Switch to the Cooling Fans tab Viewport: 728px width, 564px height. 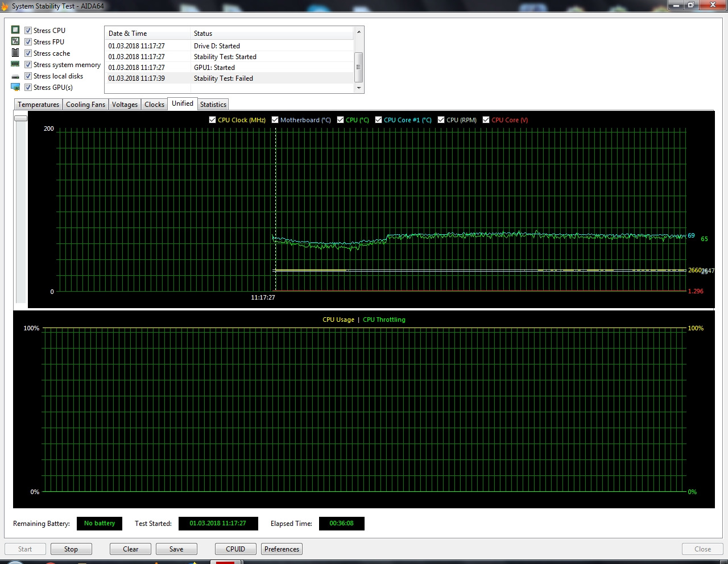pos(85,105)
